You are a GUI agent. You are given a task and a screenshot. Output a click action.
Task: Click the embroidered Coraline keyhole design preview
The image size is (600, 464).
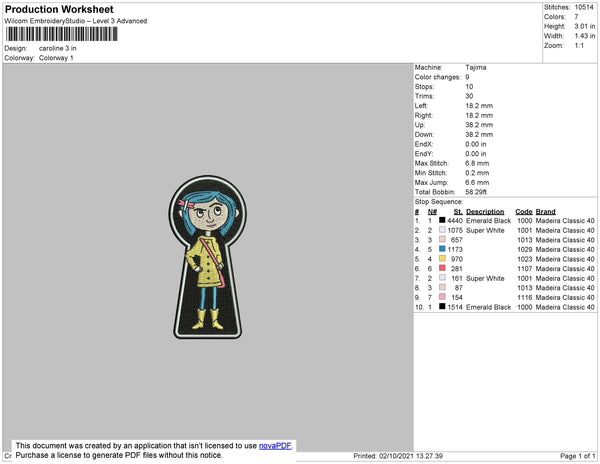pyautogui.click(x=208, y=257)
